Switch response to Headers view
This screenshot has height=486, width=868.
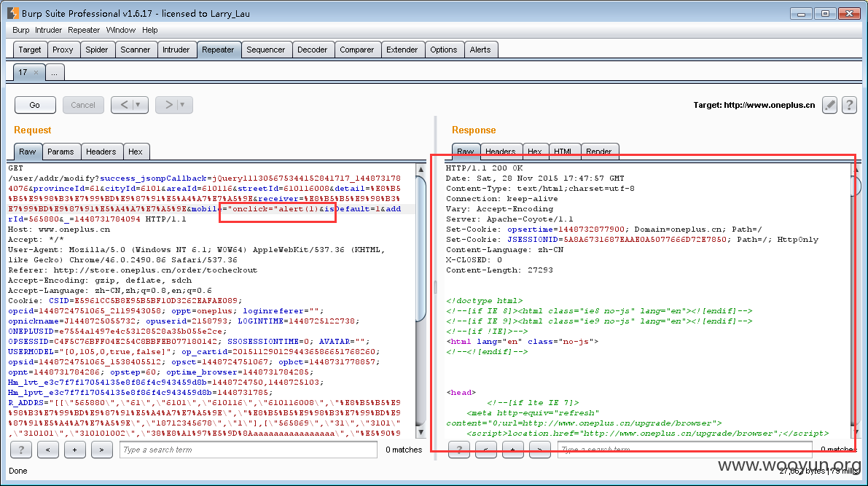click(501, 151)
